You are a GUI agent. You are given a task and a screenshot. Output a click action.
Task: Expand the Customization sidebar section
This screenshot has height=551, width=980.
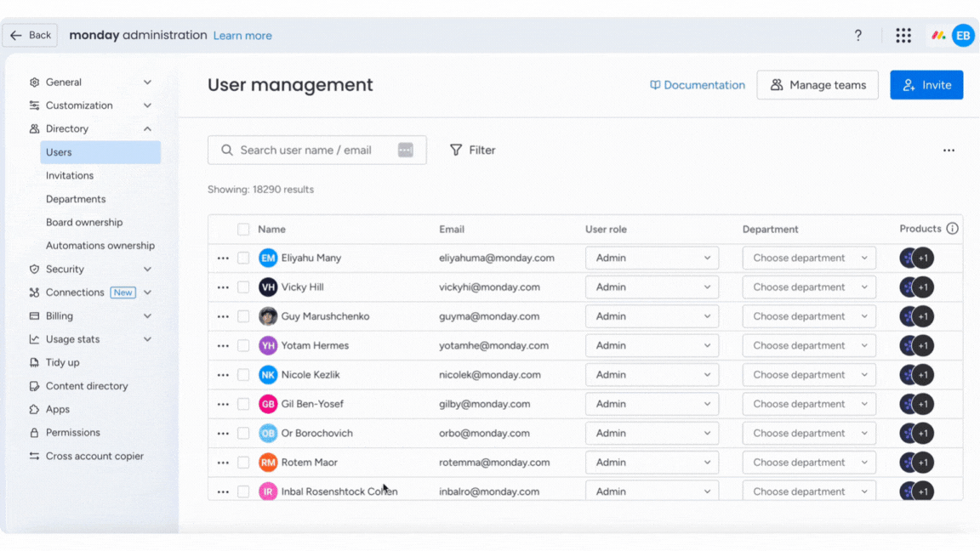coord(91,105)
